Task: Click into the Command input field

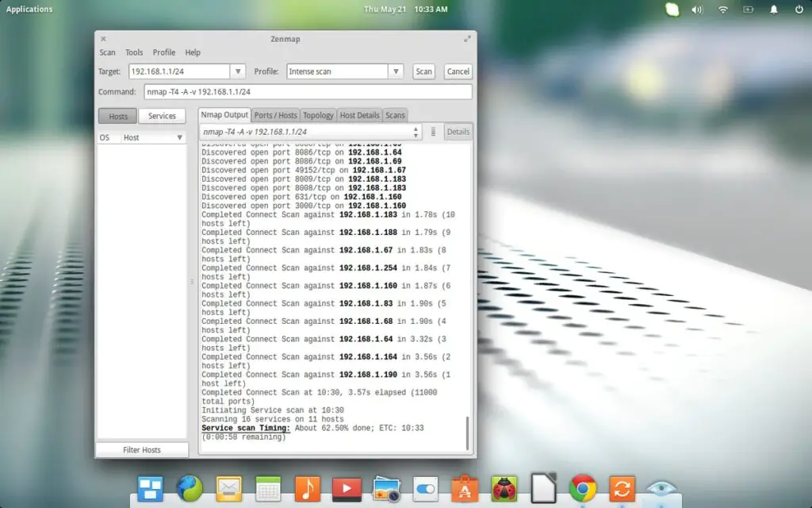Action: coord(307,92)
